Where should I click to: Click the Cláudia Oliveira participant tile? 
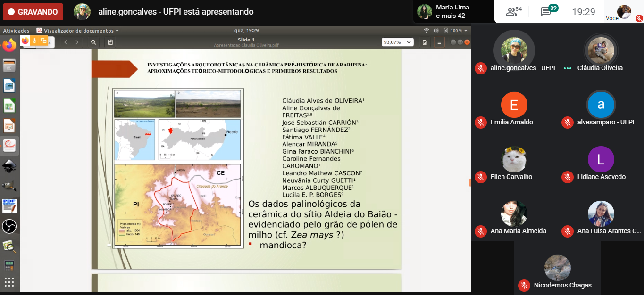(601, 52)
